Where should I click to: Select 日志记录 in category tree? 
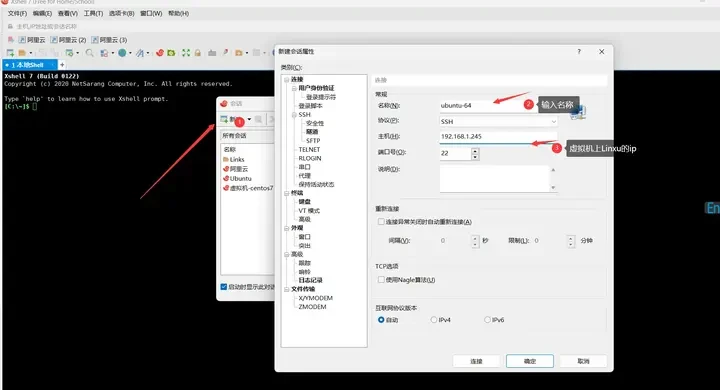tap(310, 280)
